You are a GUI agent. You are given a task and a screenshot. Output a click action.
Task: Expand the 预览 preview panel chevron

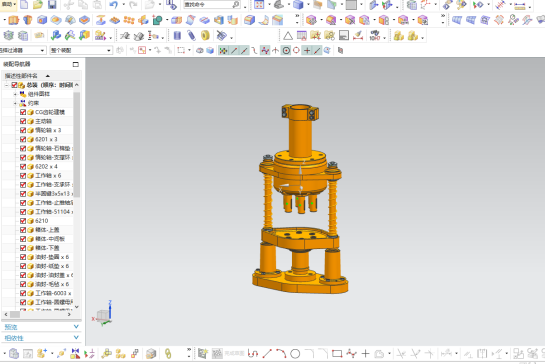[76, 327]
